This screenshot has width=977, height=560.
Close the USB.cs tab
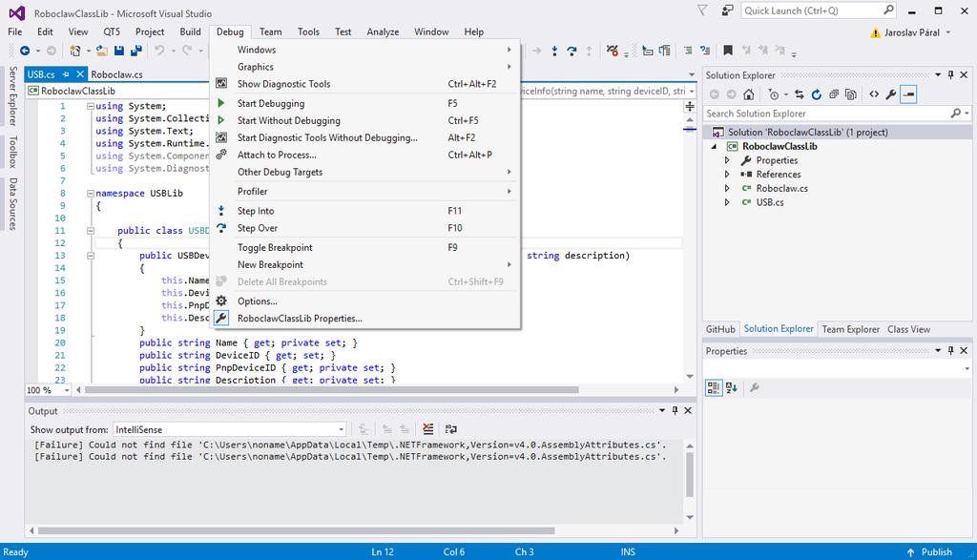(80, 74)
